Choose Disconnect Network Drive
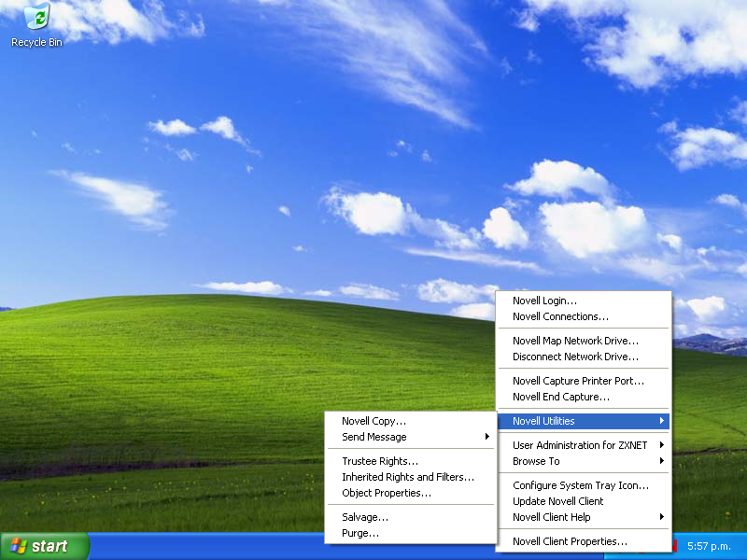747x560 pixels. 583,357
